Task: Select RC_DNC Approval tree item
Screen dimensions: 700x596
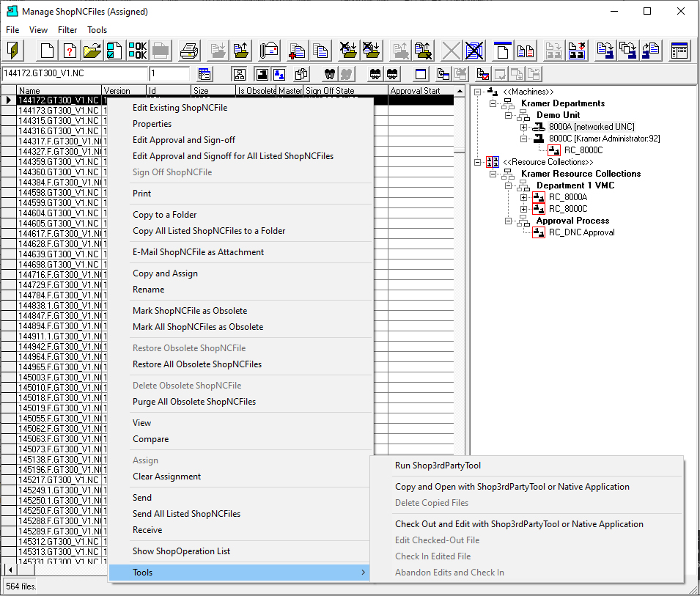Action: coord(582,232)
